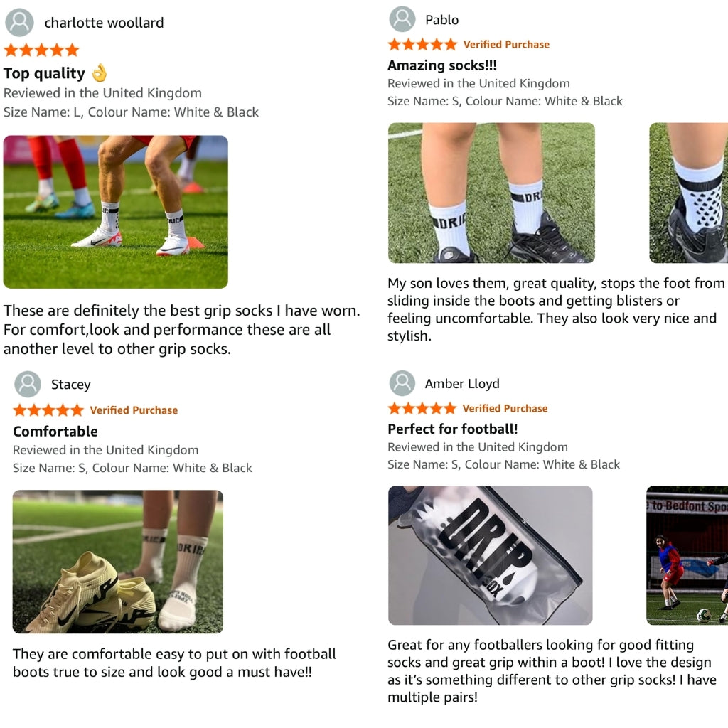Click the star rating above "Top quality"

41,50
